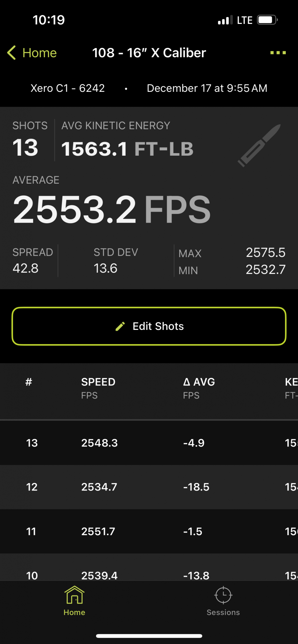This screenshot has height=644, width=298.
Task: Select shot 11 row with 2551.7 FPS
Action: coord(149,531)
